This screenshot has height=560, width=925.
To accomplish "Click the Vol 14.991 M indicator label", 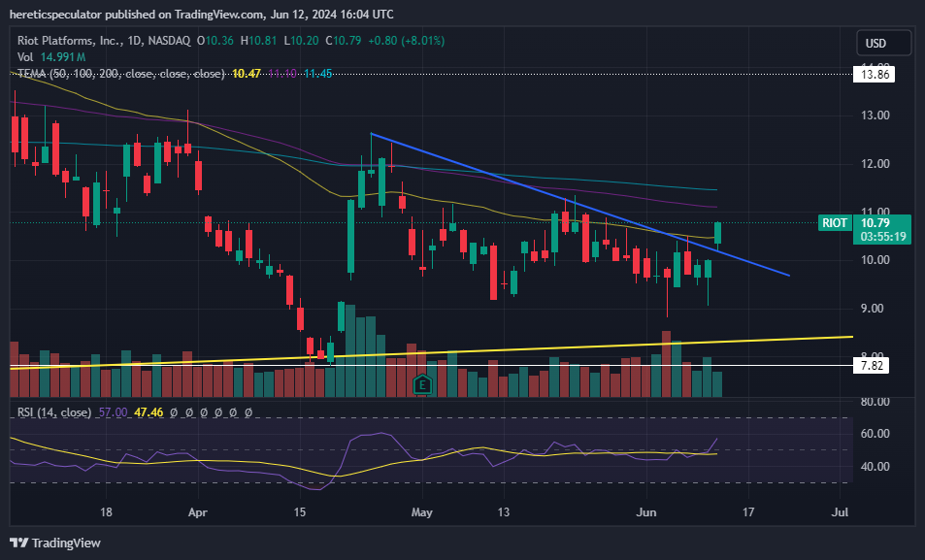I will [51, 57].
